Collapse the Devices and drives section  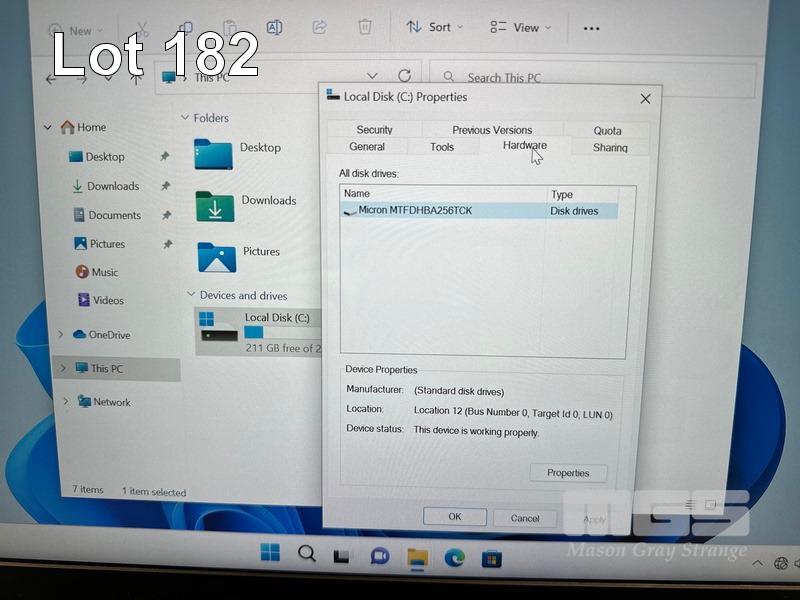pyautogui.click(x=190, y=295)
